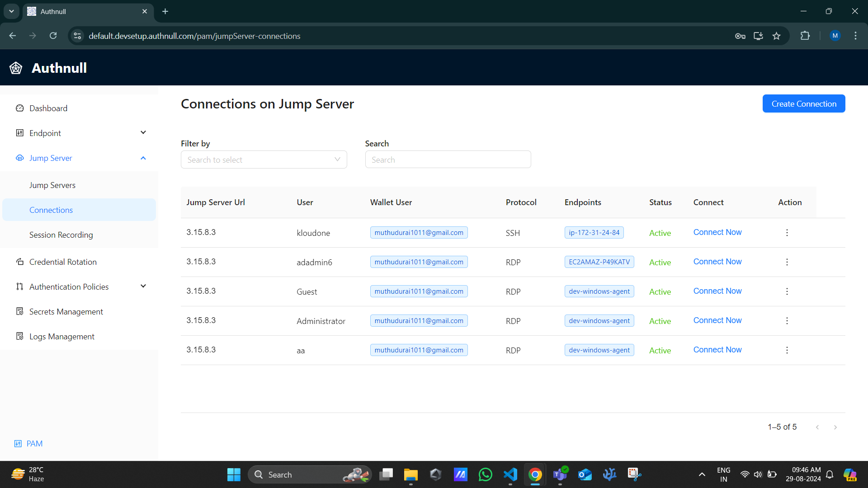Click the Credential Rotation sidebar icon
868x488 pixels.
point(20,262)
